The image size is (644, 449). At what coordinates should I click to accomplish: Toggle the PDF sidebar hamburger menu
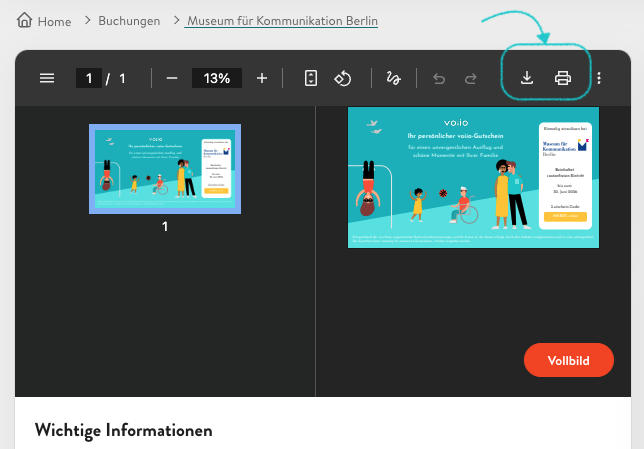pyautogui.click(x=47, y=78)
